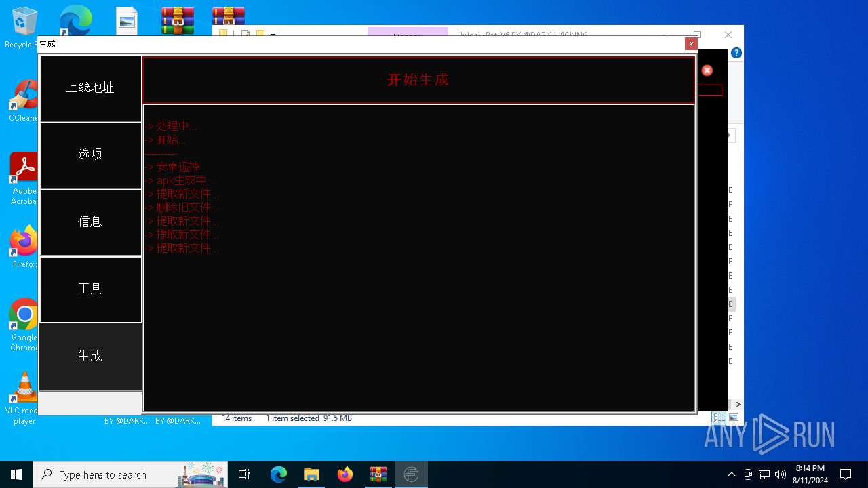
Task: Open the blue help icon in Explorer
Action: (x=736, y=53)
